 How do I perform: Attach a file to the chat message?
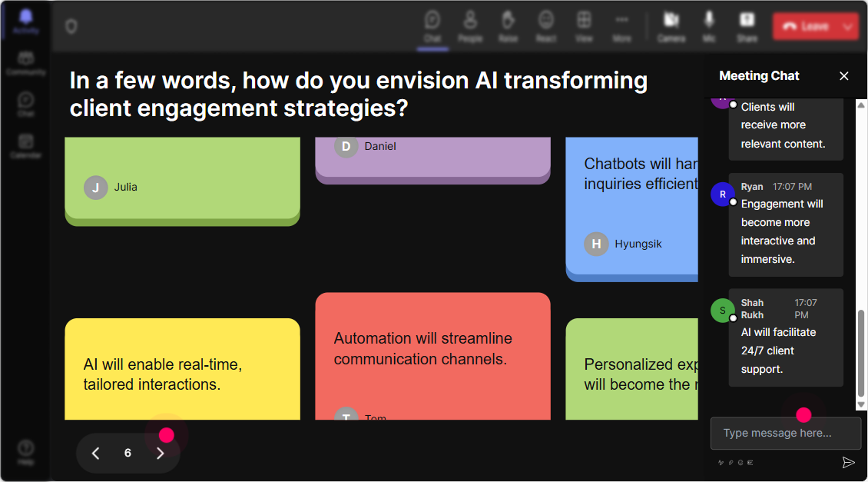pyautogui.click(x=731, y=463)
